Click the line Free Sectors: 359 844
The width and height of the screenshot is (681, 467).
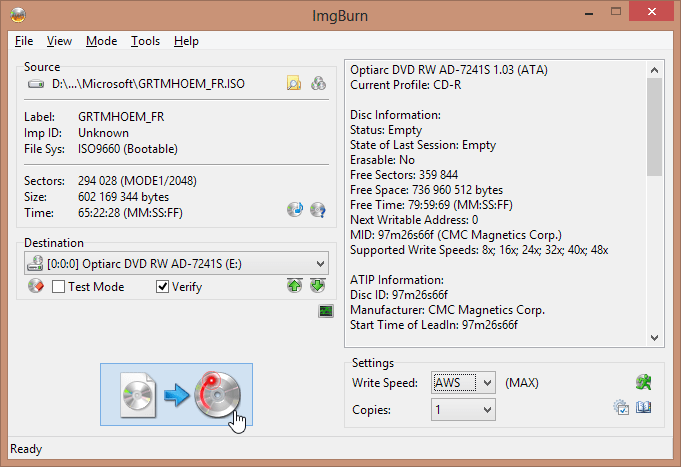tap(404, 175)
